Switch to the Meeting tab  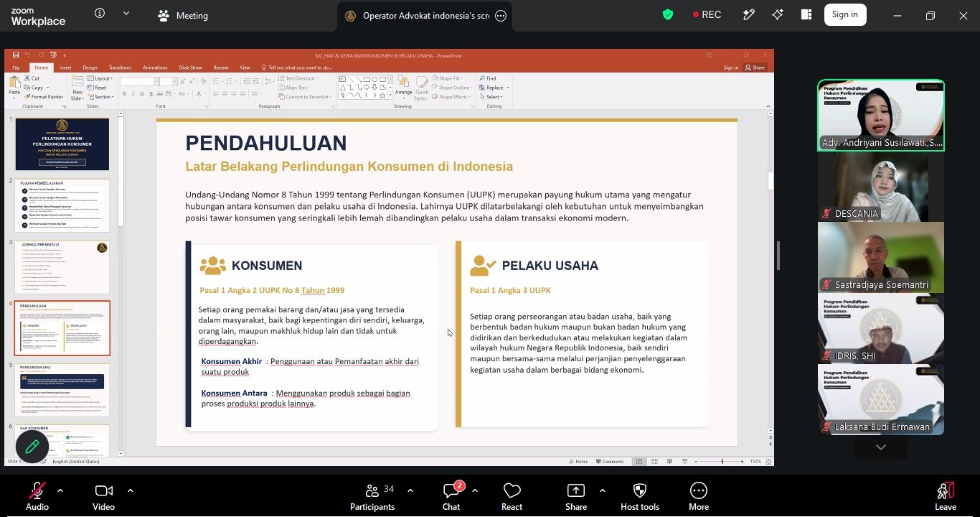click(183, 15)
